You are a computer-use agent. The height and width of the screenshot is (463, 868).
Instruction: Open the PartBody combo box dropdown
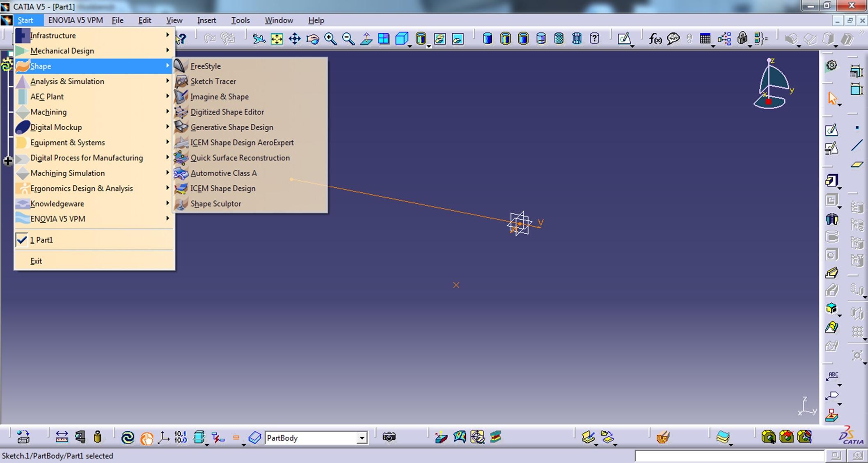coord(361,438)
